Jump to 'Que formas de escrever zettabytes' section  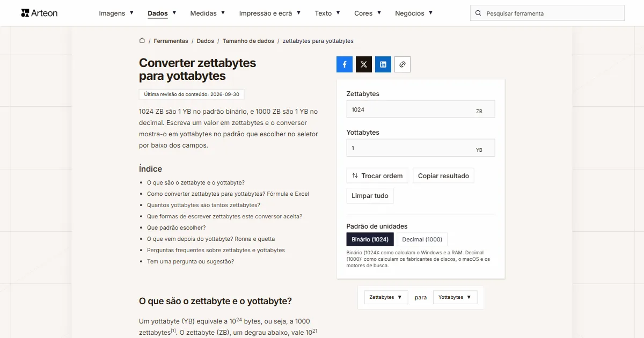click(x=225, y=217)
